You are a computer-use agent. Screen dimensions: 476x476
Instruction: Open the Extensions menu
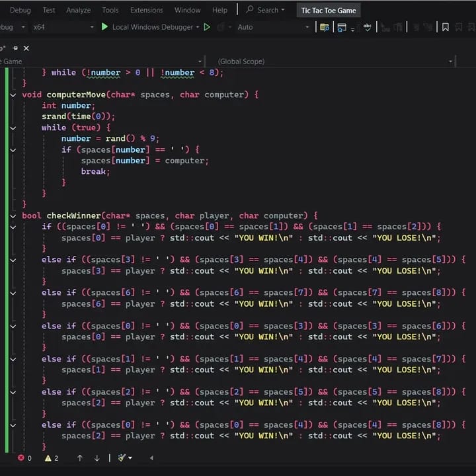point(147,10)
